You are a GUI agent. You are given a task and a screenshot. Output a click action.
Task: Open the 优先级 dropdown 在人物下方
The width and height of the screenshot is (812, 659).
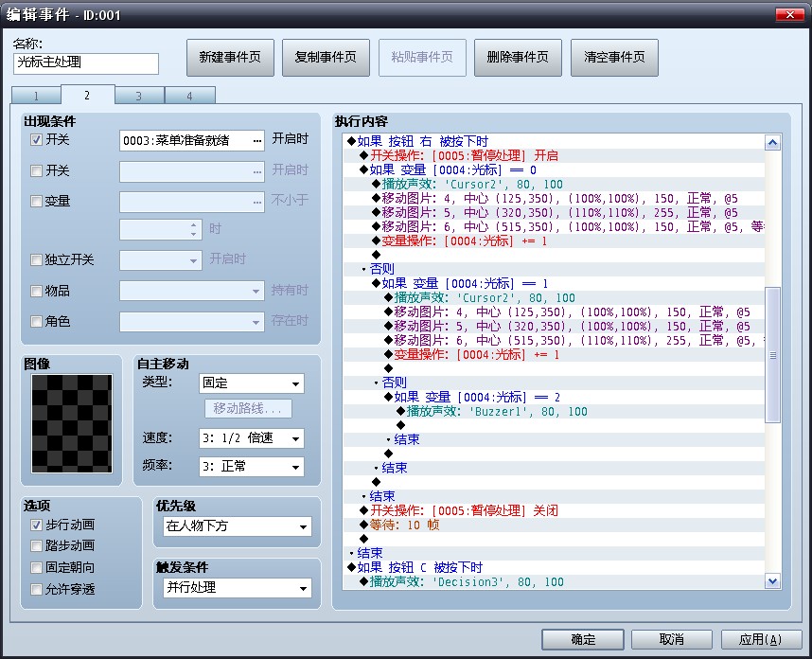(x=238, y=526)
